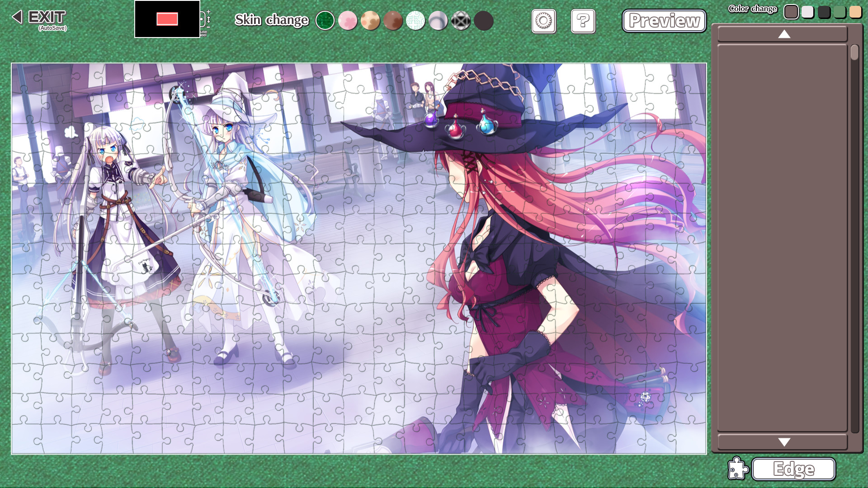The height and width of the screenshot is (488, 868).
Task: Switch to the dark cross-pattern skin
Action: [461, 21]
